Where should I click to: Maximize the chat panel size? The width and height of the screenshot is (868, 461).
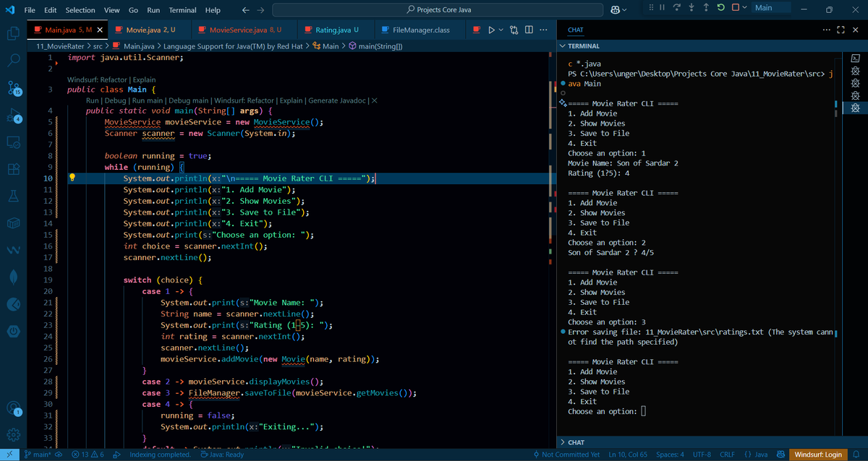click(841, 30)
